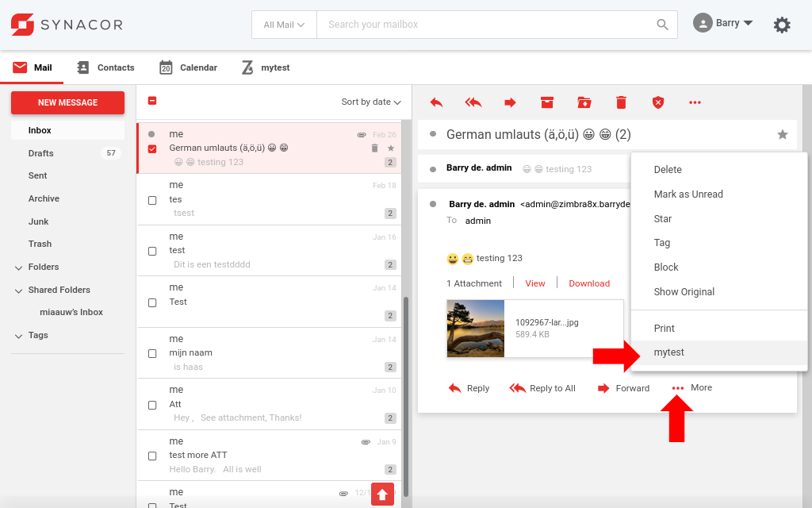Click the Synacor logo

coord(67,25)
